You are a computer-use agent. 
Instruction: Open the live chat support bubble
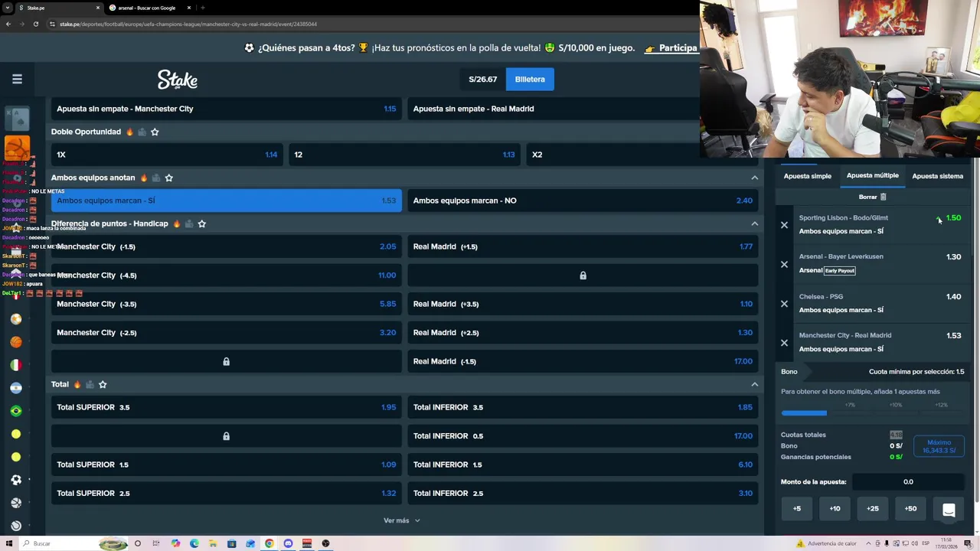click(x=949, y=510)
